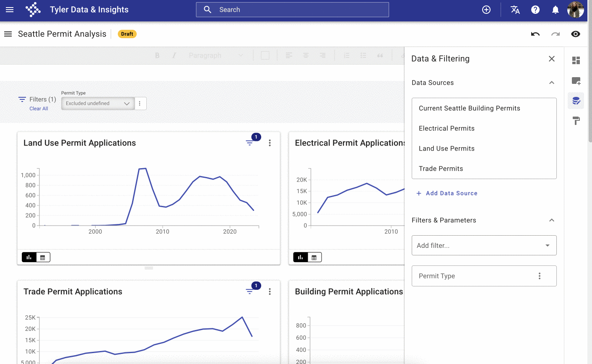Open kebab menu next to Permit Type dropdown

[140, 104]
